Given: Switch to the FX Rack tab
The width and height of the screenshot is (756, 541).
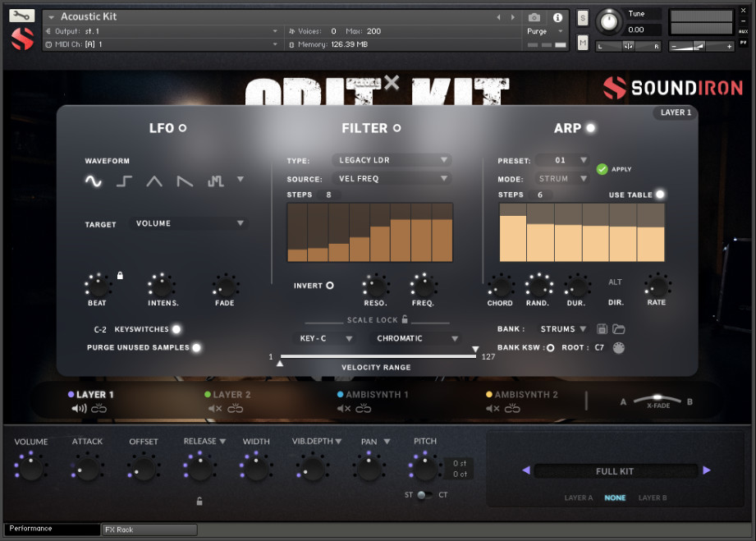Looking at the screenshot, I should coord(149,530).
